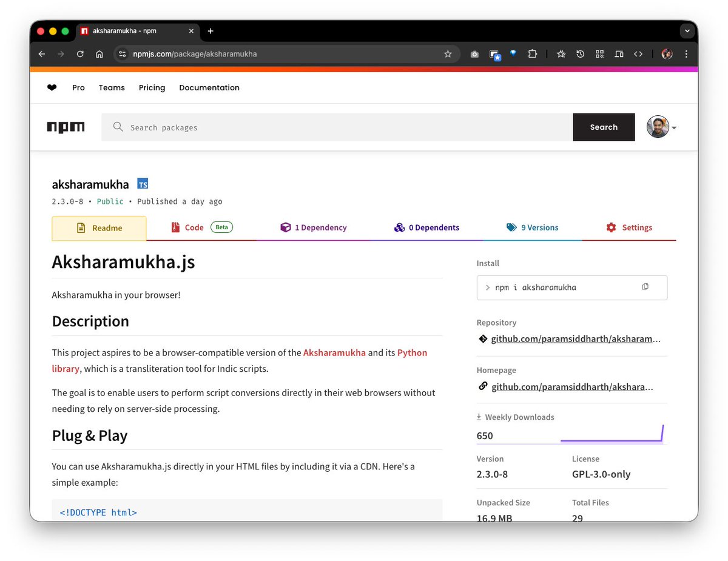Click the GPL-3.0-only license text
Image resolution: width=728 pixels, height=561 pixels.
pos(601,474)
